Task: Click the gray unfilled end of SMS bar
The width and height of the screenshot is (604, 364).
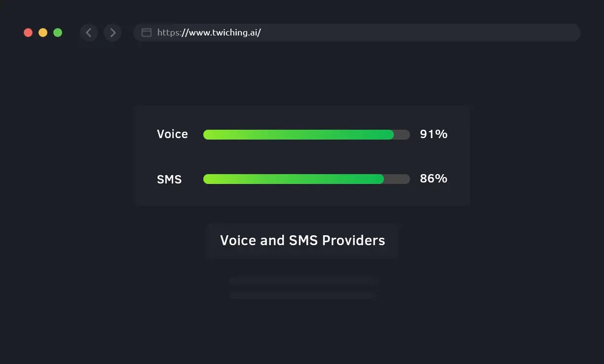Action: [x=397, y=179]
